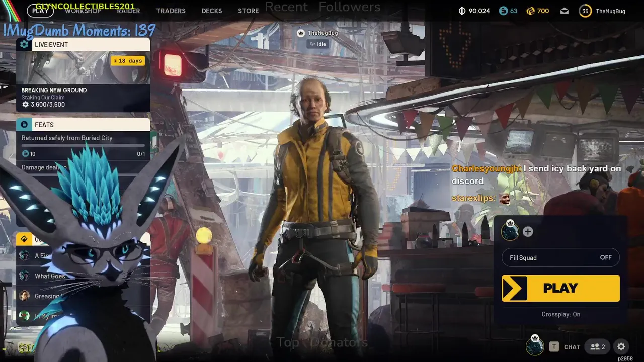
Task: Click the Feats blue cred icon
Action: click(24, 124)
